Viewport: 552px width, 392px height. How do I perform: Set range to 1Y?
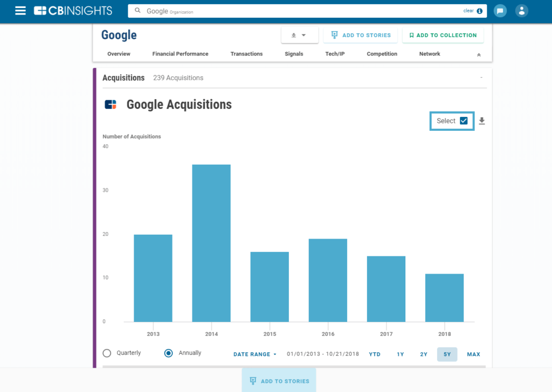tap(401, 354)
